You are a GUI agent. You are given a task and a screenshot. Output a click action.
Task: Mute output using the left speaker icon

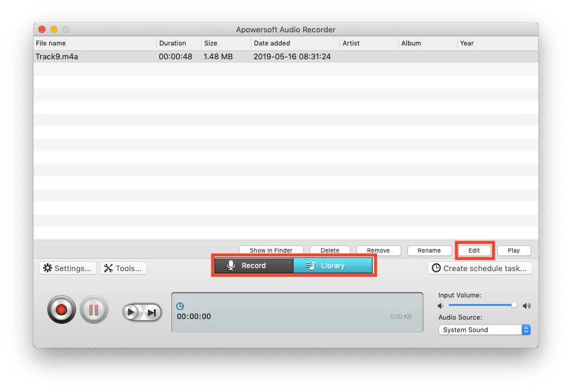(x=440, y=305)
